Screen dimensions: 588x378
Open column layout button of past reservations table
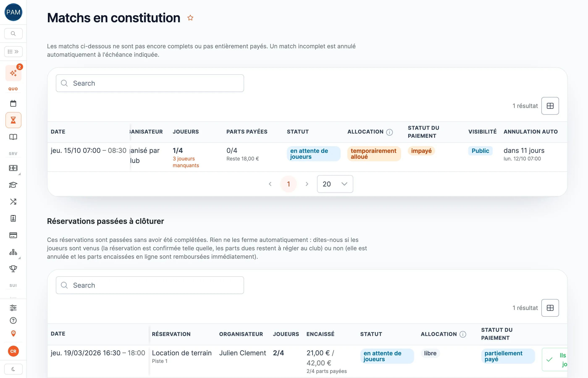[550, 308]
